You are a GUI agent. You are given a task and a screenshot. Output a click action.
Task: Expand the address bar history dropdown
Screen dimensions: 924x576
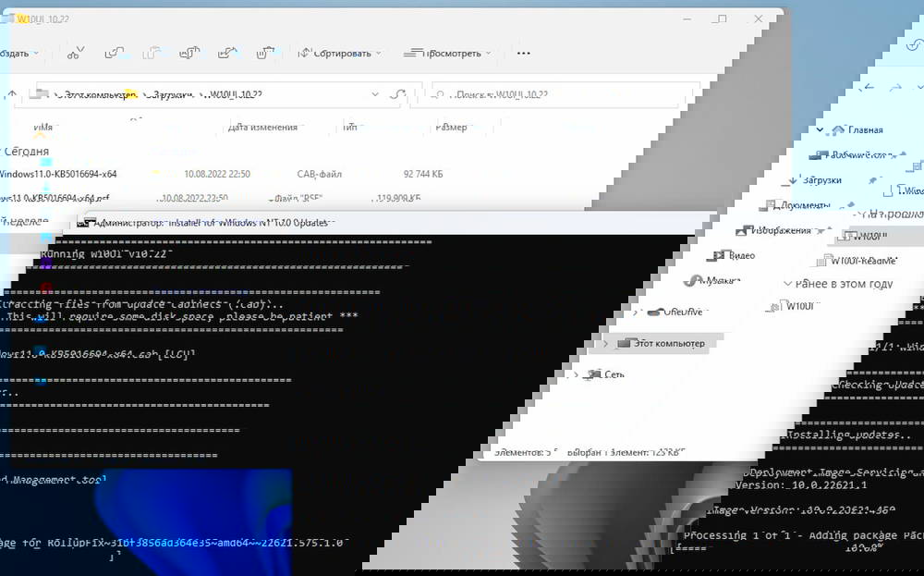coord(375,94)
